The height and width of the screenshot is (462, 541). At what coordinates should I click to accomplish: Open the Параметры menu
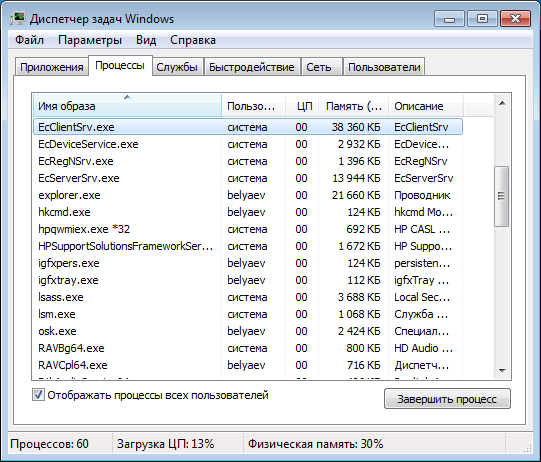click(x=90, y=40)
